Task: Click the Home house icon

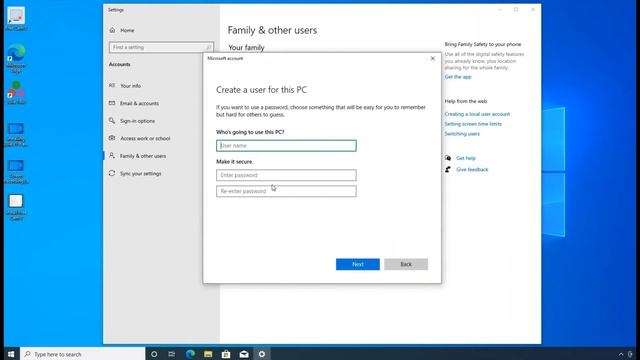Action: pos(112,30)
